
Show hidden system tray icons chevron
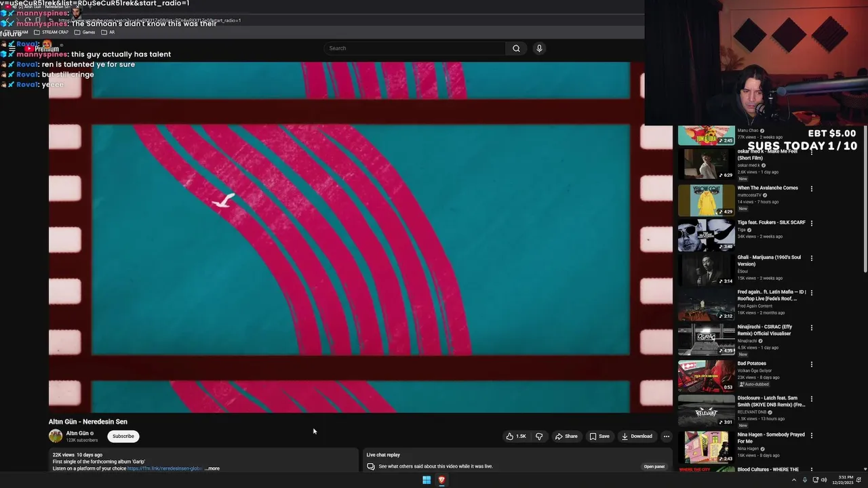tap(794, 480)
